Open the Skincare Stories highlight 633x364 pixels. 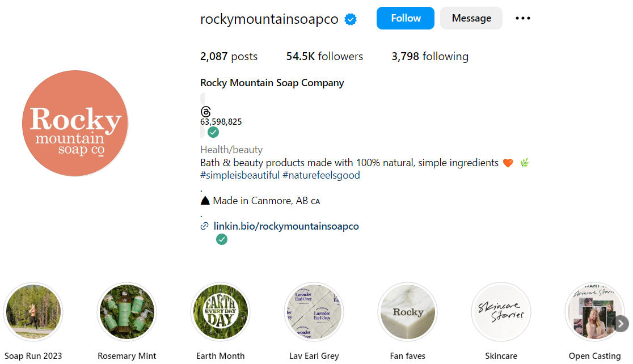[501, 311]
